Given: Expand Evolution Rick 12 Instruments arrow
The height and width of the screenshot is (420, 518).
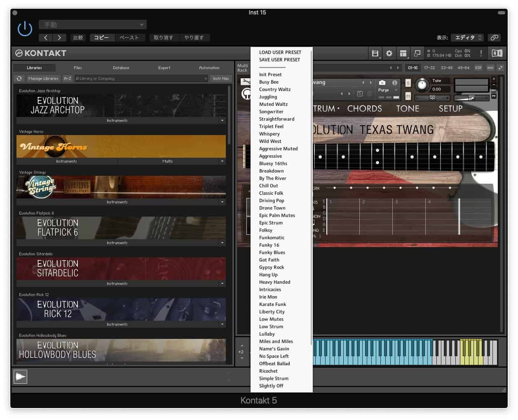Looking at the screenshot, I should tap(223, 324).
